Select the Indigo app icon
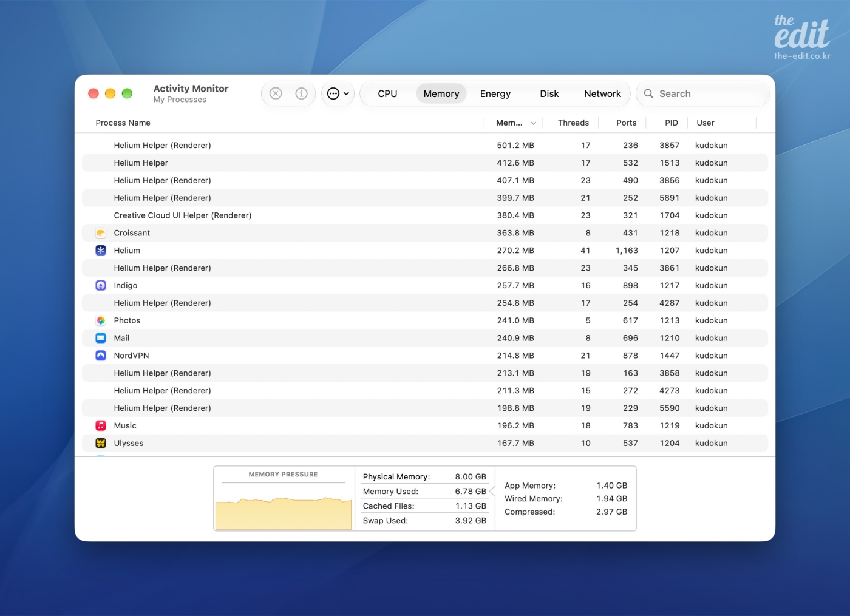Viewport: 850px width, 616px height. [101, 286]
